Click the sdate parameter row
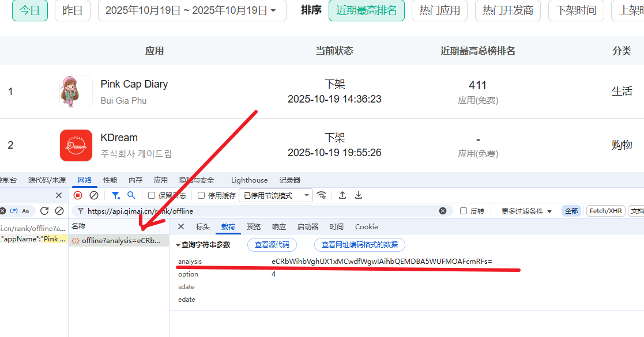Image resolution: width=644 pixels, height=337 pixels. [186, 287]
